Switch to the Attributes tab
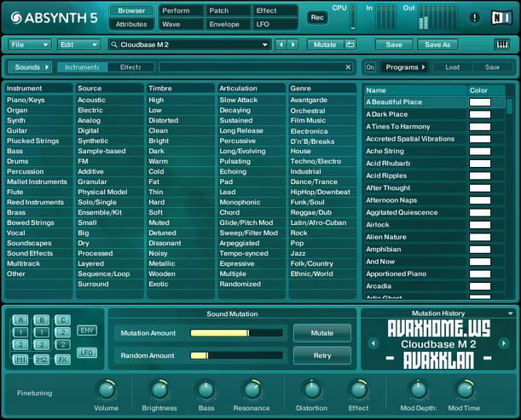Viewport: 521px width, 420px height. pyautogui.click(x=131, y=24)
